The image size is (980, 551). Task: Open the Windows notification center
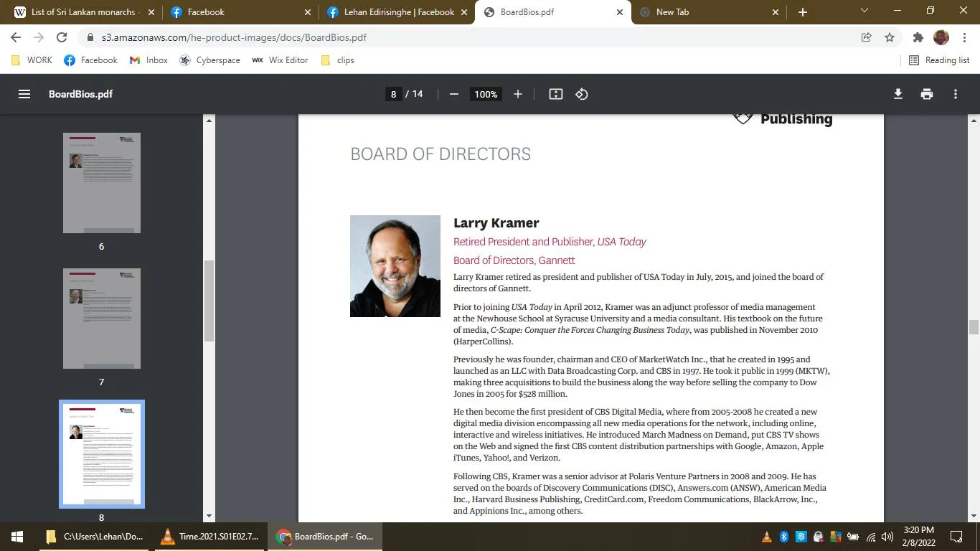point(956,537)
